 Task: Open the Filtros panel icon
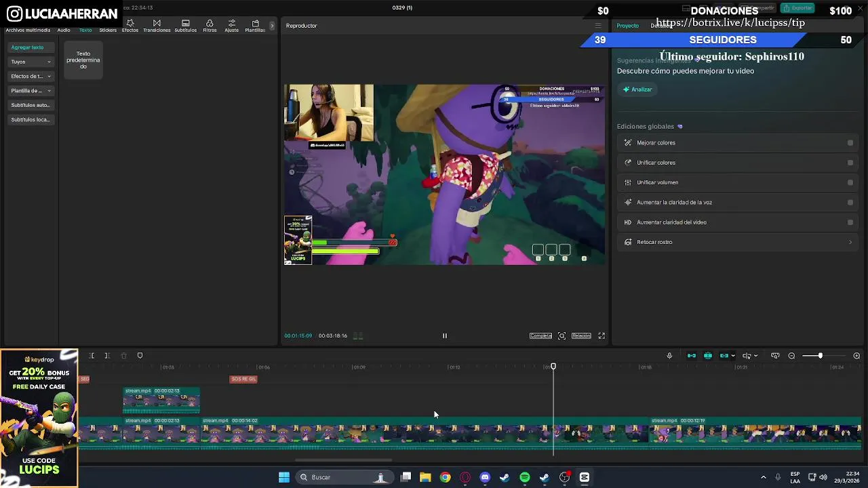click(x=210, y=26)
